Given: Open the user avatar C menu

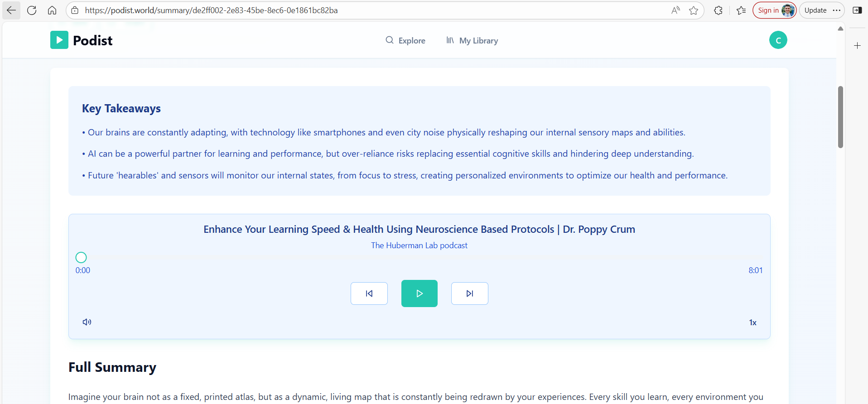Looking at the screenshot, I should [778, 40].
